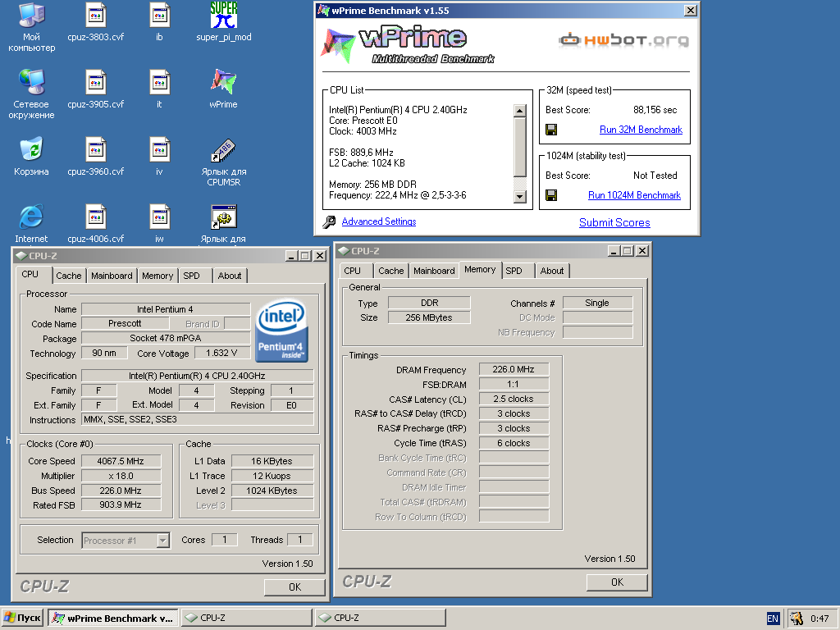Click the Specification field in CPU-Z

pyautogui.click(x=197, y=376)
